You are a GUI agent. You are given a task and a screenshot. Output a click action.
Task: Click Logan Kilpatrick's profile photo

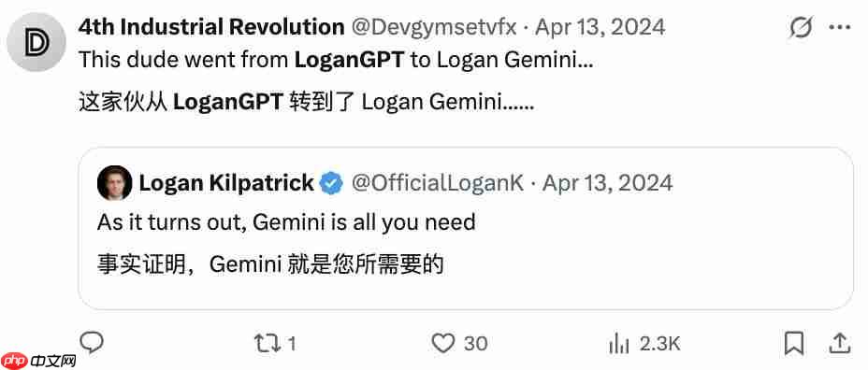click(x=115, y=183)
